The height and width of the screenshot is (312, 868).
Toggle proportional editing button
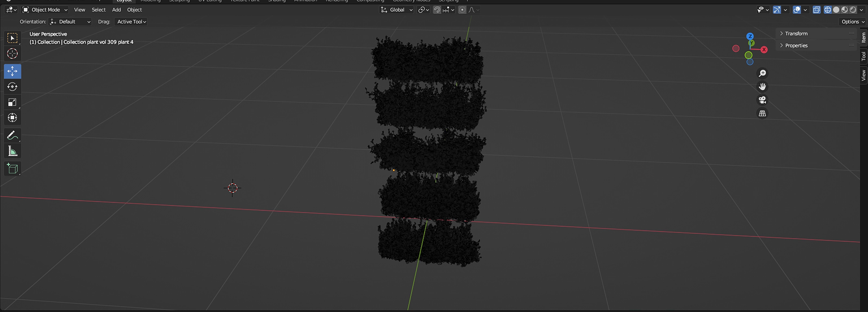[462, 10]
